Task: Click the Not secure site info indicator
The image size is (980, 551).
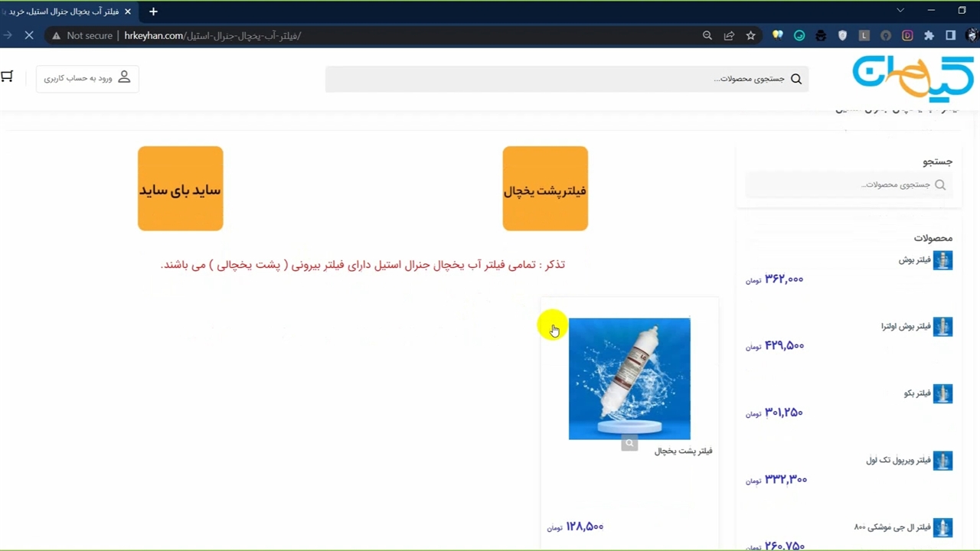Action: click(x=82, y=36)
